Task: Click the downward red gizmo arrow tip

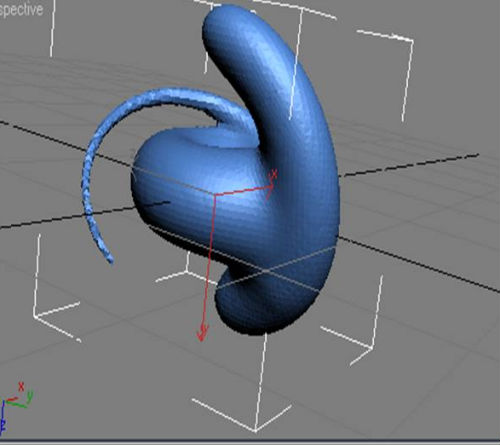Action: [202, 333]
